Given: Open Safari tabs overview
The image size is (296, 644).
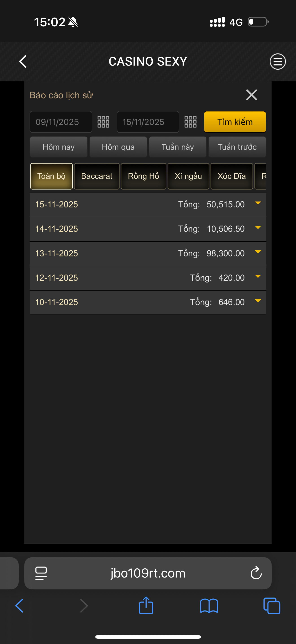Looking at the screenshot, I should click(272, 606).
